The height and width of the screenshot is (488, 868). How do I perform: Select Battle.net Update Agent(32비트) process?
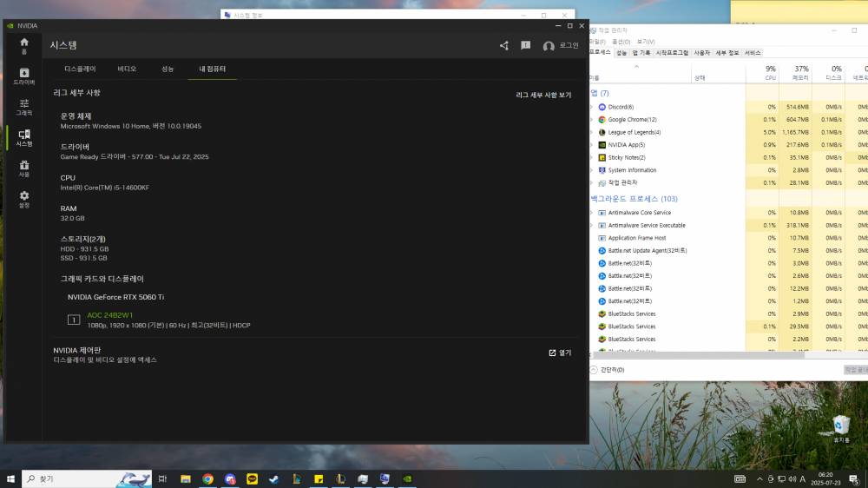[x=648, y=251]
